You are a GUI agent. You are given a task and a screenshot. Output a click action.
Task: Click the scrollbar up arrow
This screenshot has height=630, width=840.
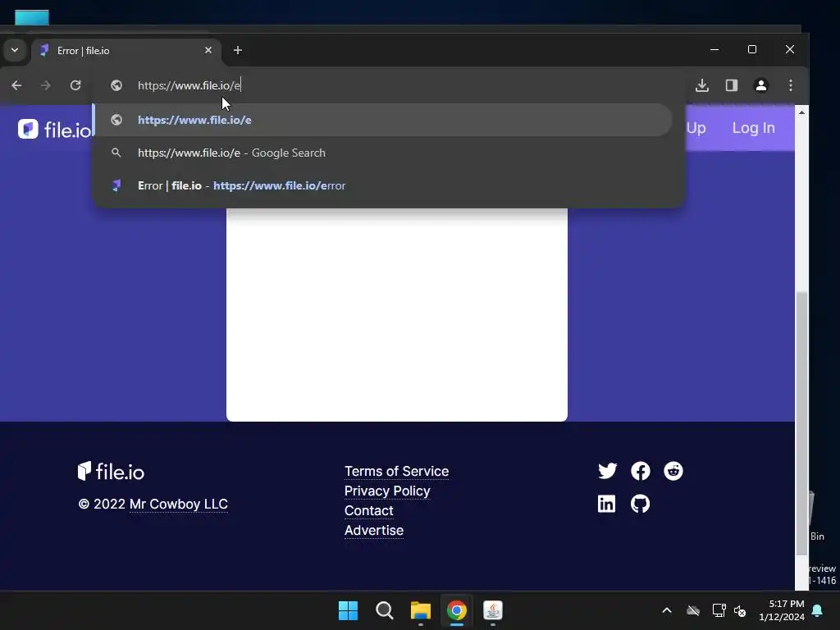tap(801, 112)
